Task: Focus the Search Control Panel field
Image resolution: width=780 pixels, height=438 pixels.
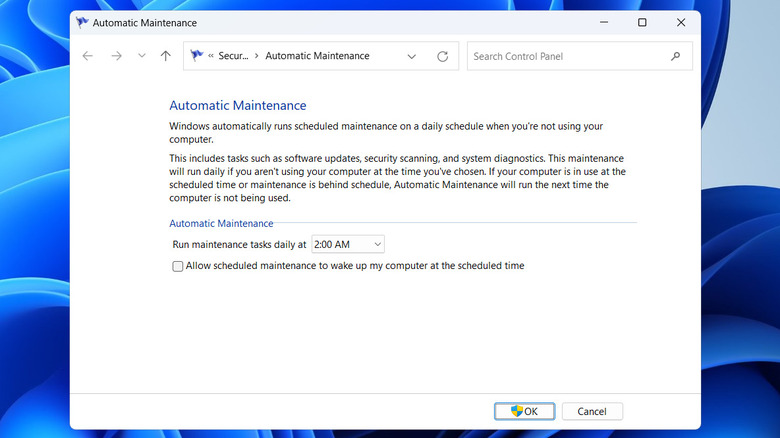Action: 568,57
